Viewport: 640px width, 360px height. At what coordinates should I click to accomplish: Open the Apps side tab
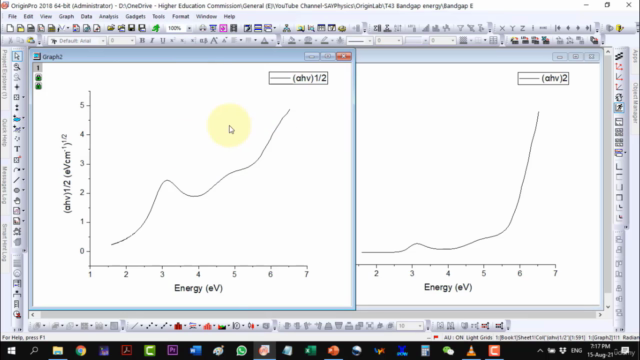tap(635, 56)
